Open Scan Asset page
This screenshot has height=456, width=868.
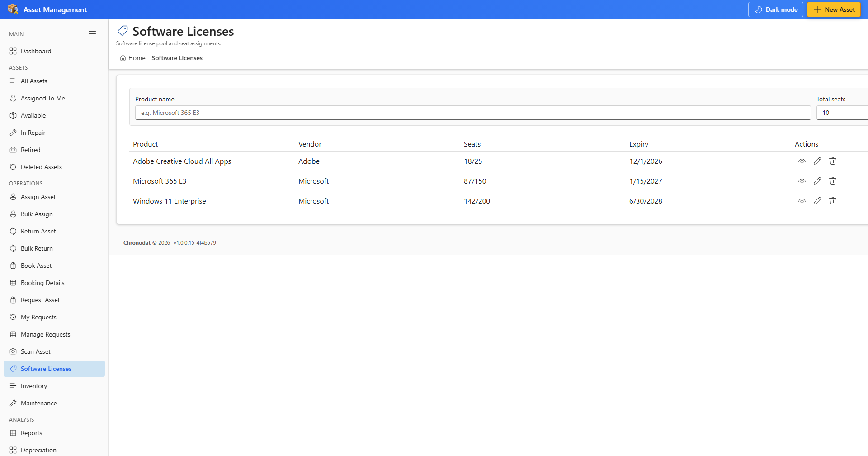[54, 351]
